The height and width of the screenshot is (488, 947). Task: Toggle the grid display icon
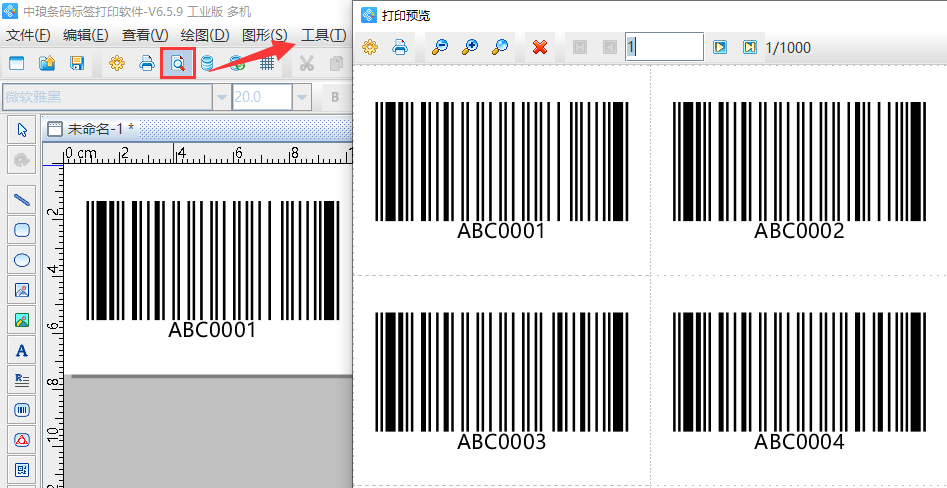267,63
